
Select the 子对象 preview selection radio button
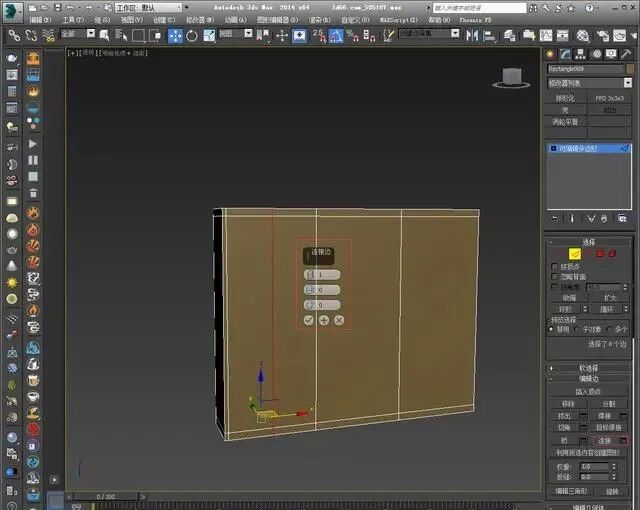coord(576,329)
